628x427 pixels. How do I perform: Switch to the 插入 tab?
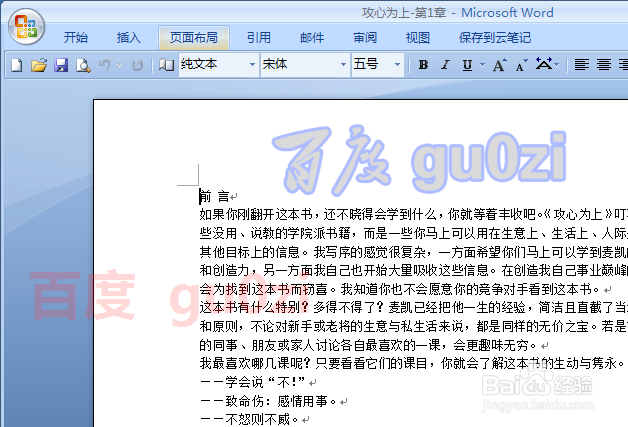pyautogui.click(x=129, y=38)
